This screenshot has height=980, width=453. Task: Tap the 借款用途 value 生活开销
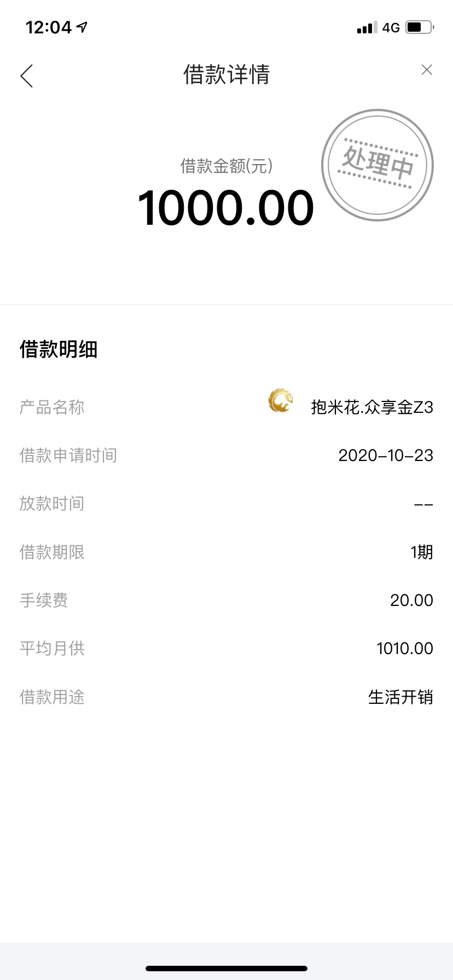click(x=400, y=697)
